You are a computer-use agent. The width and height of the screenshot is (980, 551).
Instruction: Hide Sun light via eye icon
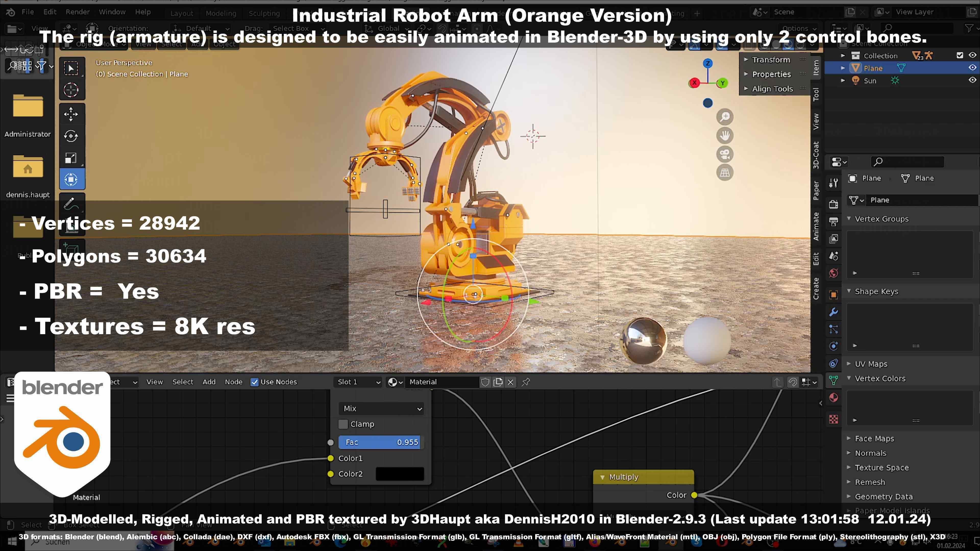pyautogui.click(x=972, y=80)
